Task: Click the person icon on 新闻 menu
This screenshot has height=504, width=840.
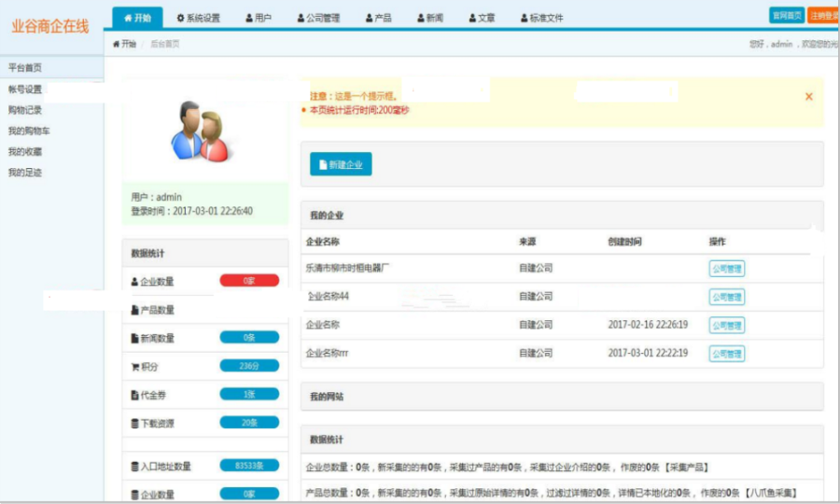Action: tap(421, 18)
